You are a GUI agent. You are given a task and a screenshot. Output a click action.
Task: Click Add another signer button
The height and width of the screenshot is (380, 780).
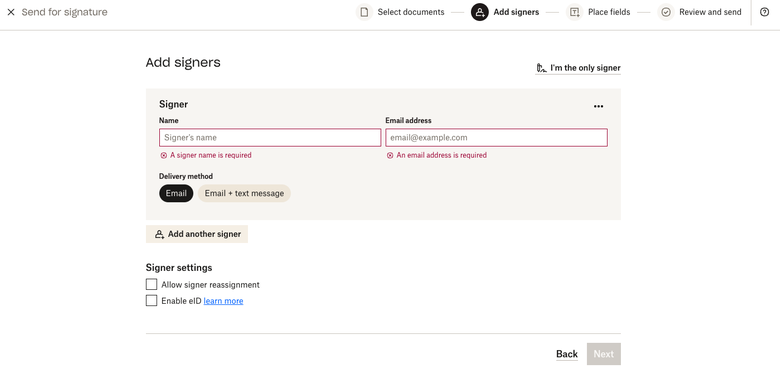[197, 234]
